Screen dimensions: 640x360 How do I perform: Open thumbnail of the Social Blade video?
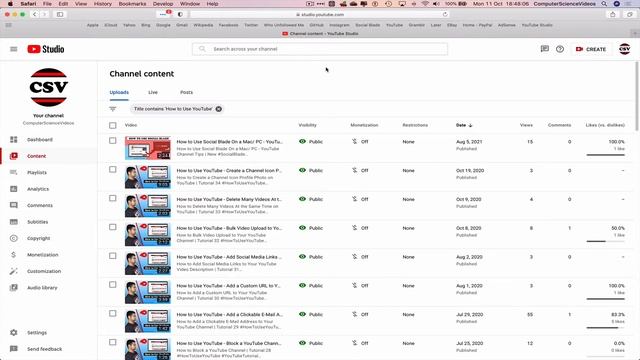148,148
